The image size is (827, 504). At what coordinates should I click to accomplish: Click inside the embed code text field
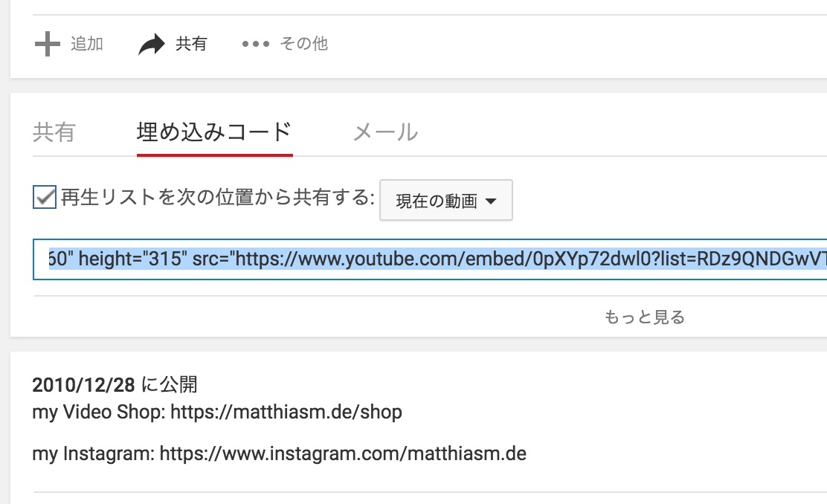(430, 259)
